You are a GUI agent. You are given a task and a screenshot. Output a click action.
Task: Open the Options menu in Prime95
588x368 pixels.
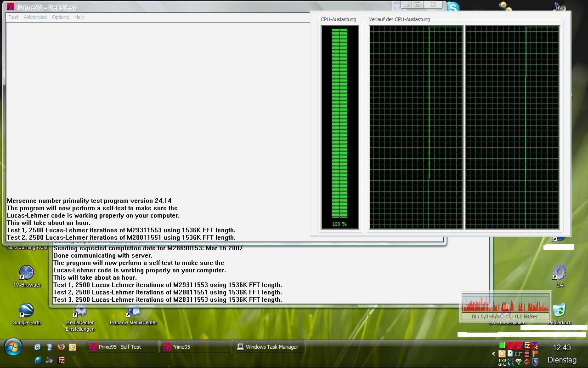[x=60, y=17]
